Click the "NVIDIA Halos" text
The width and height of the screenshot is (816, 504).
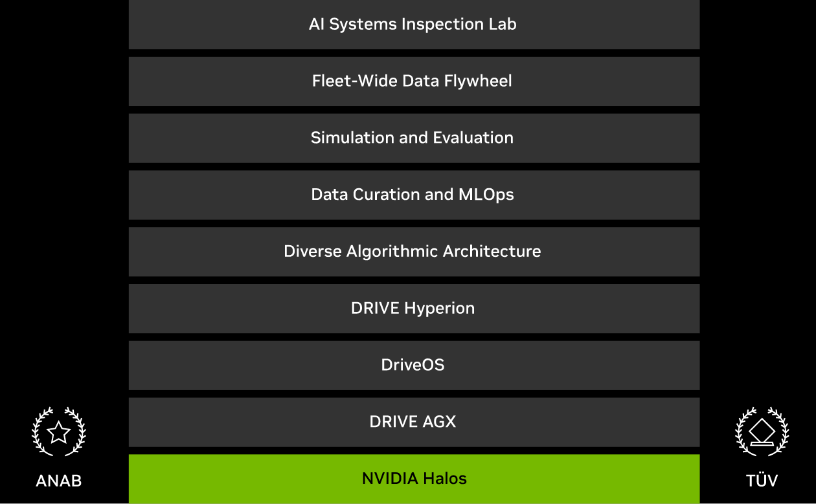click(414, 479)
